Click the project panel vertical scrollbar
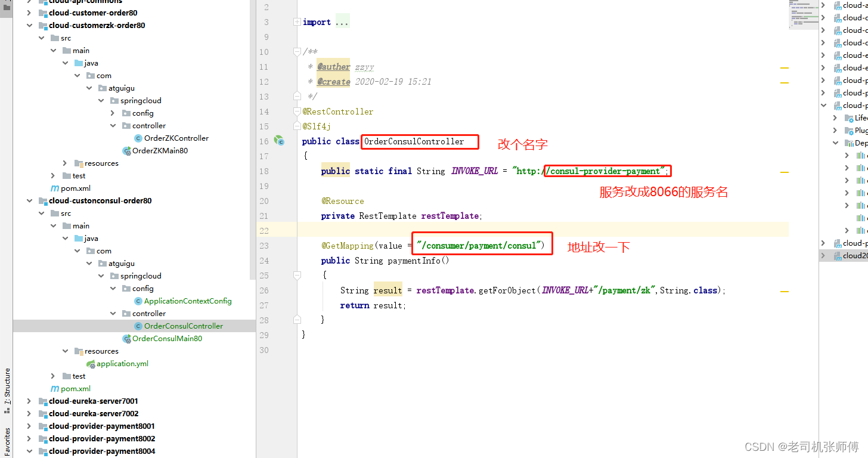868x458 pixels. [253, 140]
